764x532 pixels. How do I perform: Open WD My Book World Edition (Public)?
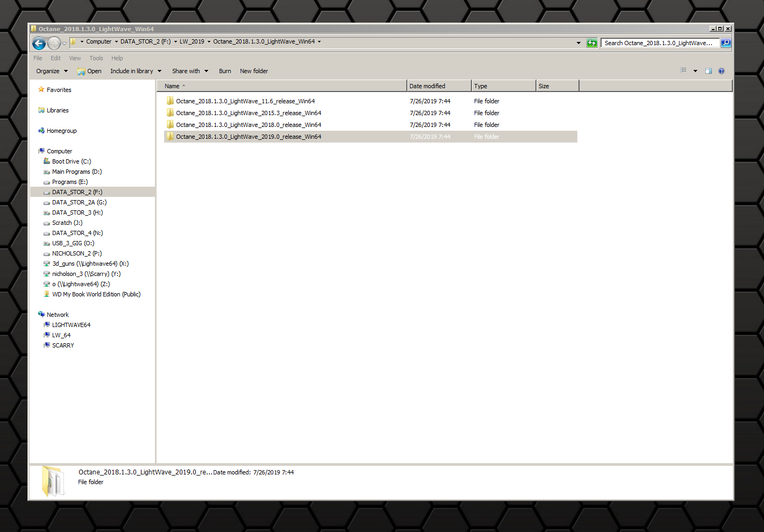96,294
